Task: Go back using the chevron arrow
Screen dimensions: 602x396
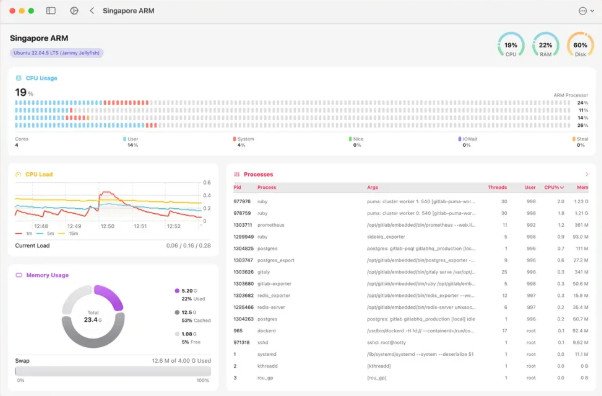Action: tap(92, 11)
